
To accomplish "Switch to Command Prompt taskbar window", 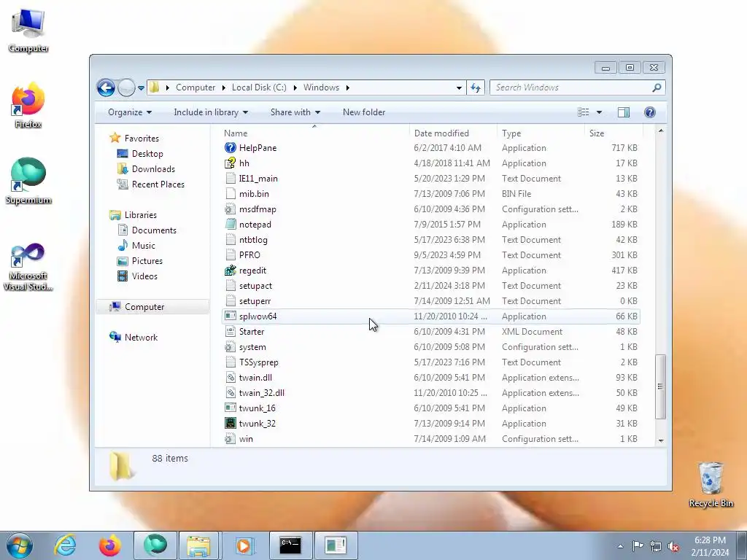I will [290, 545].
